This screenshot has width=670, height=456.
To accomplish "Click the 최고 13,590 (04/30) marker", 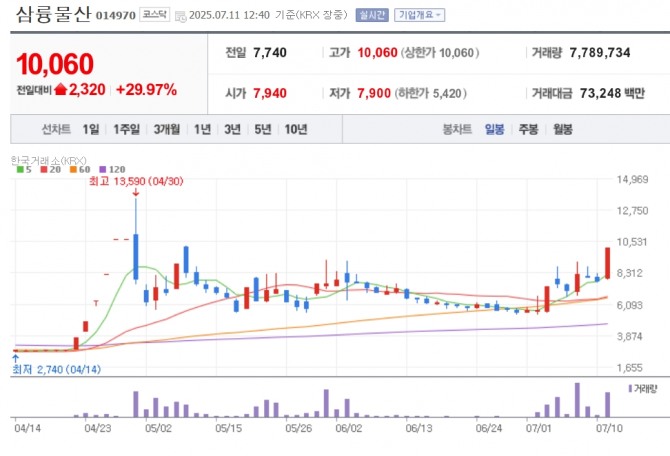I will (136, 182).
